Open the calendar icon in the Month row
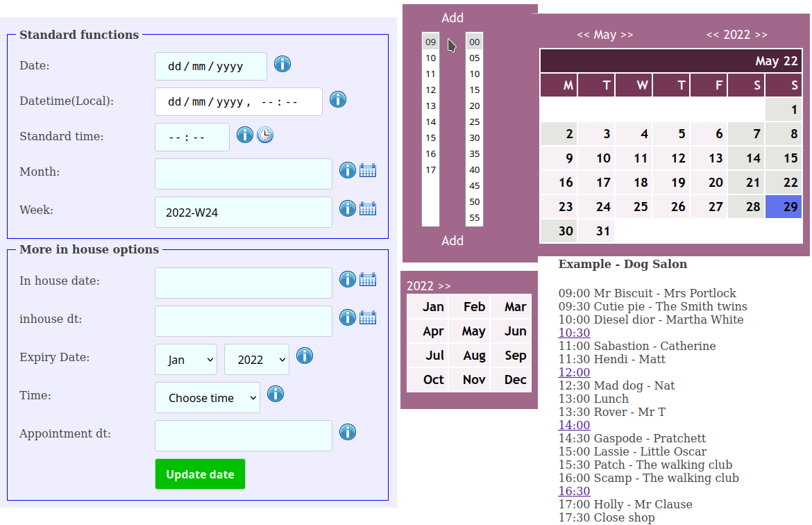 pos(368,170)
